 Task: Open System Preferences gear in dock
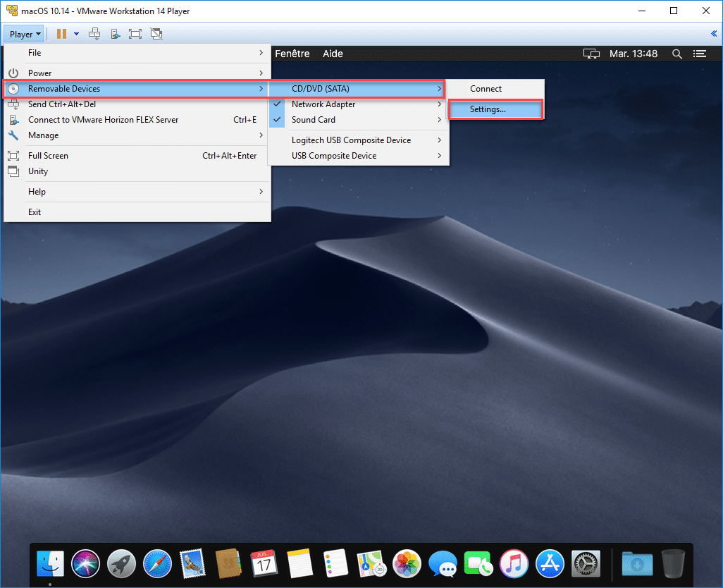tap(586, 563)
